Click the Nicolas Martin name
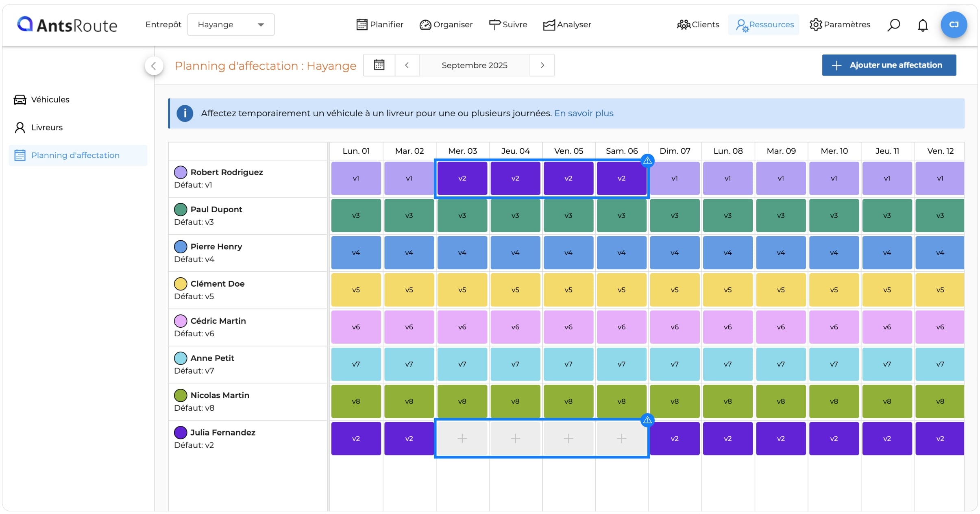This screenshot has height=514, width=980. (220, 395)
